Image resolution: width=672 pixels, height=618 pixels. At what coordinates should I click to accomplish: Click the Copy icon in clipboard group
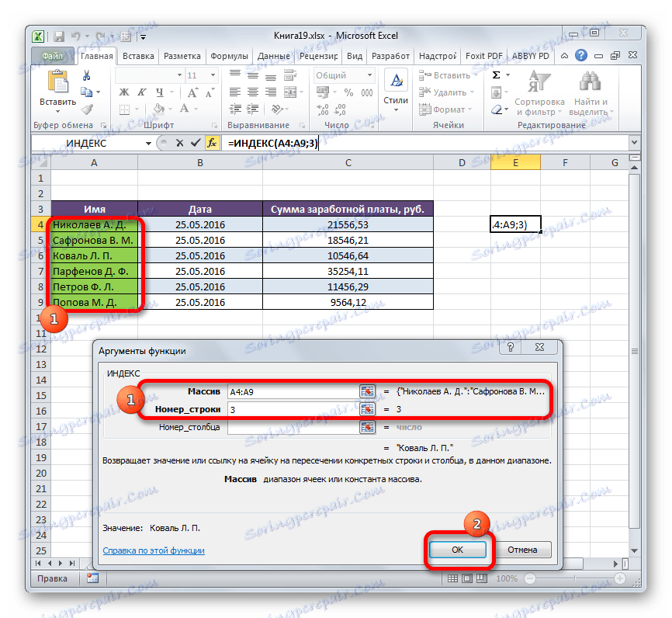click(87, 92)
